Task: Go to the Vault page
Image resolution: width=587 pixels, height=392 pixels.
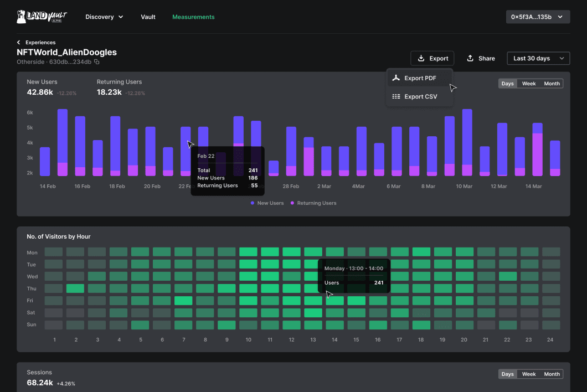Action: (148, 17)
